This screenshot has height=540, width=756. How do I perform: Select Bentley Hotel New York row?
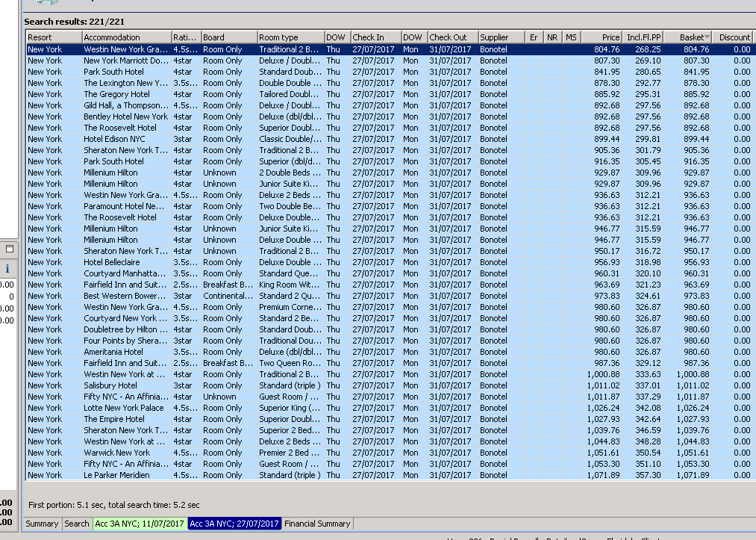389,117
